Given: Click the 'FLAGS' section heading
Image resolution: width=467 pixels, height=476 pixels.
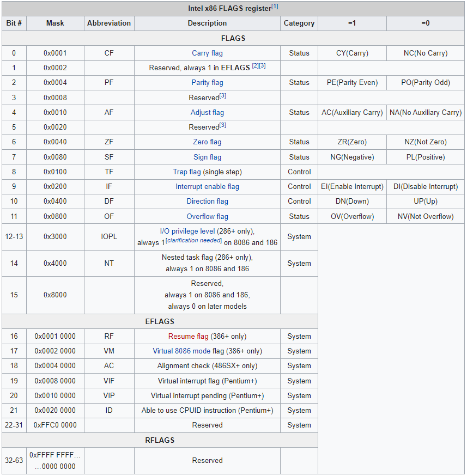Looking at the screenshot, I should (x=233, y=38).
